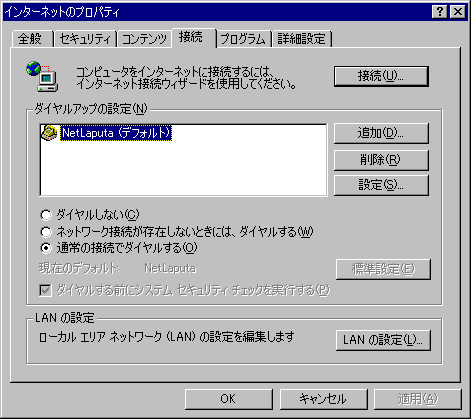Switch to the 全般 tab

32,39
